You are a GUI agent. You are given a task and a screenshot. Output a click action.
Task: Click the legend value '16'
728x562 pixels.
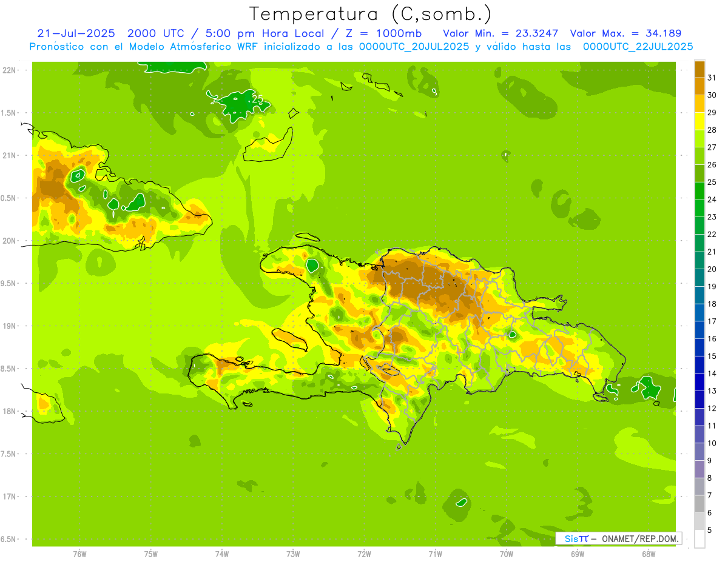(712, 339)
